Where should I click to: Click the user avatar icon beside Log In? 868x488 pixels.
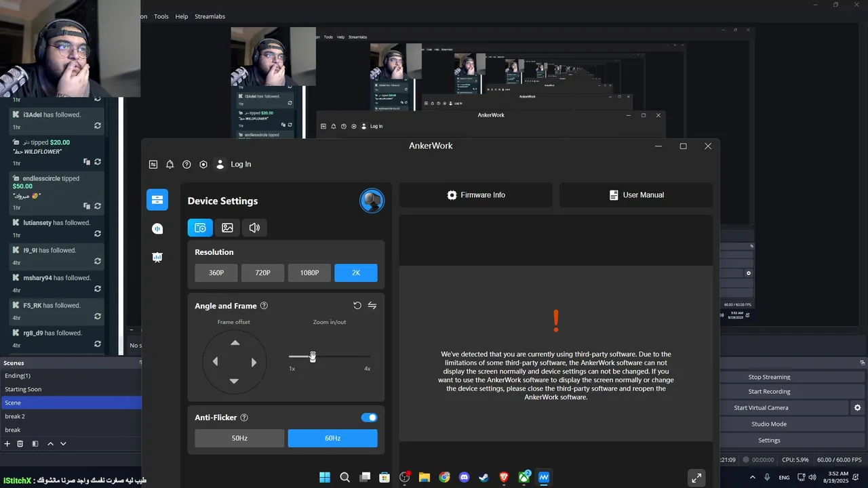point(220,164)
